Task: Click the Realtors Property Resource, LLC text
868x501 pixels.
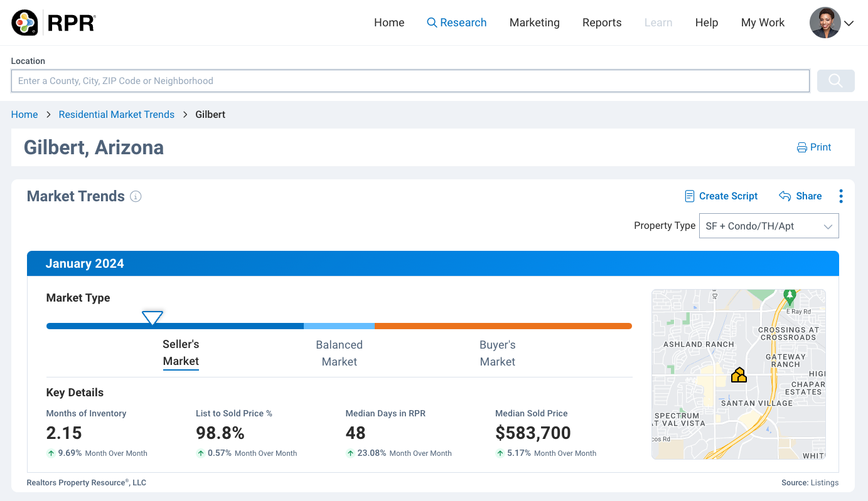Action: tap(87, 483)
